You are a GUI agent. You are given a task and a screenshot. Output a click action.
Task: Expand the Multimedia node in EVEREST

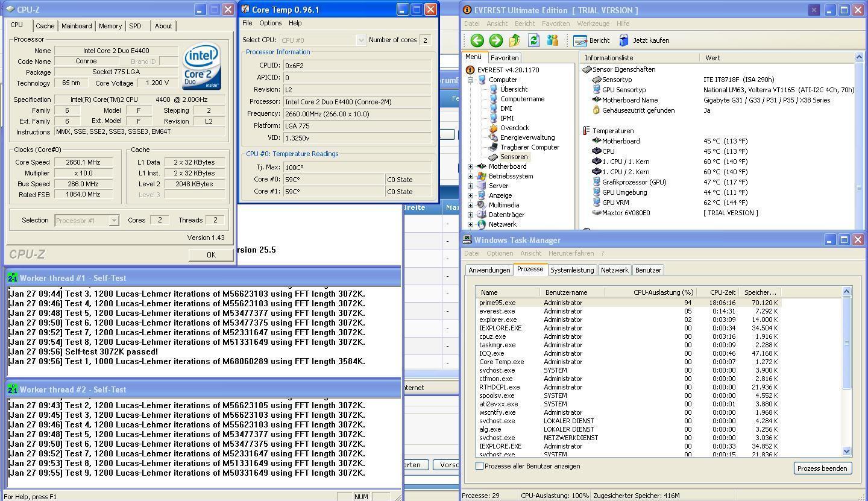click(x=471, y=205)
